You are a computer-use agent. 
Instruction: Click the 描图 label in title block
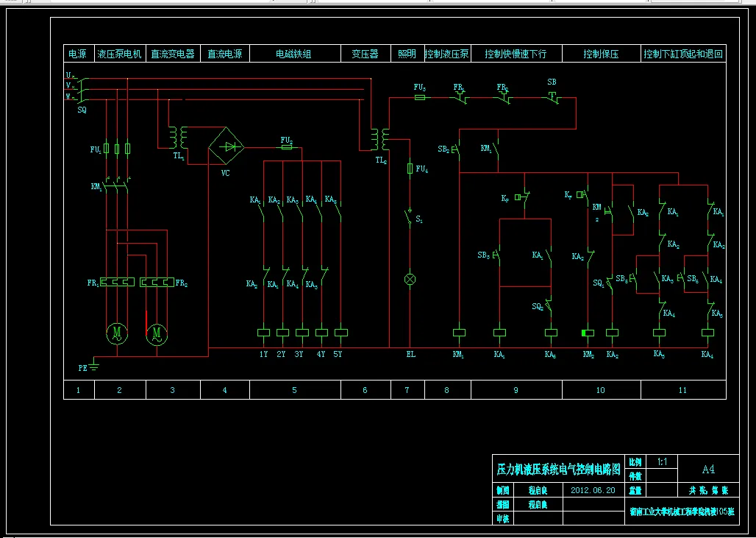503,505
